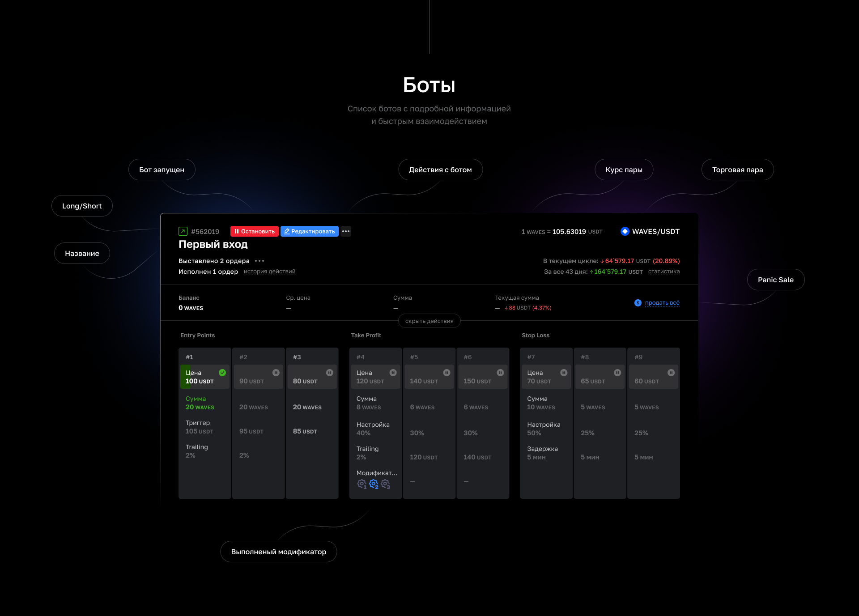Collapse actions with «скрыть действия»
Viewport: 859px width, 616px height.
(x=429, y=321)
